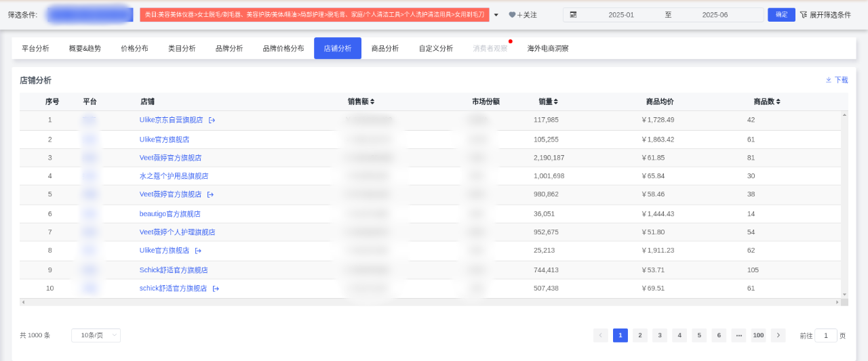
Task: Open the 价格分布 tab
Action: pos(134,49)
